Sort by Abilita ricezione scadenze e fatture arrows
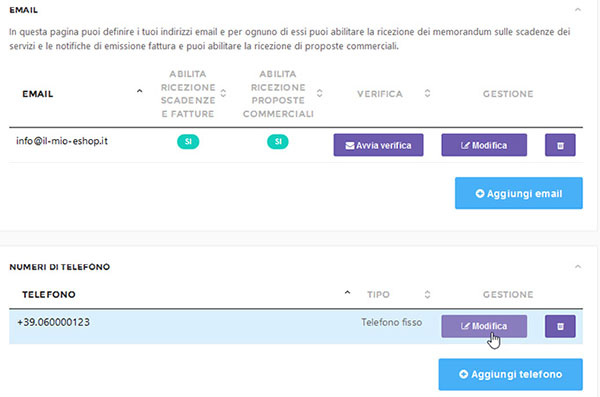 pyautogui.click(x=223, y=93)
